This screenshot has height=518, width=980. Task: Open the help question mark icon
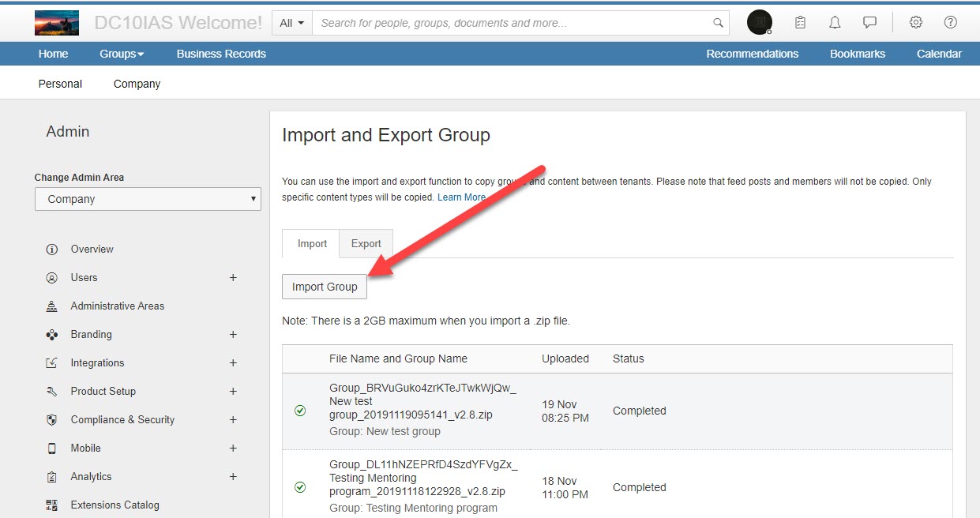coord(951,22)
